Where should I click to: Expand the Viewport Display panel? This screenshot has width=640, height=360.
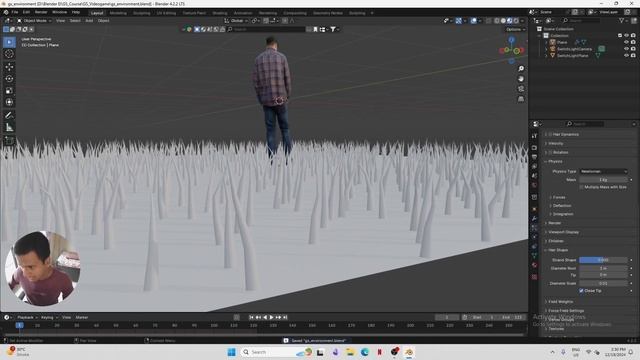pyautogui.click(x=563, y=232)
